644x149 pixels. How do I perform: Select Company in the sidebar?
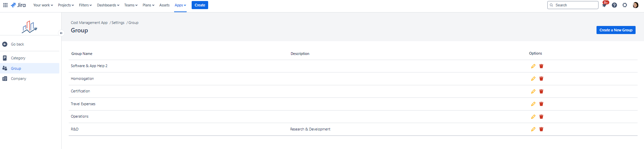[30, 79]
